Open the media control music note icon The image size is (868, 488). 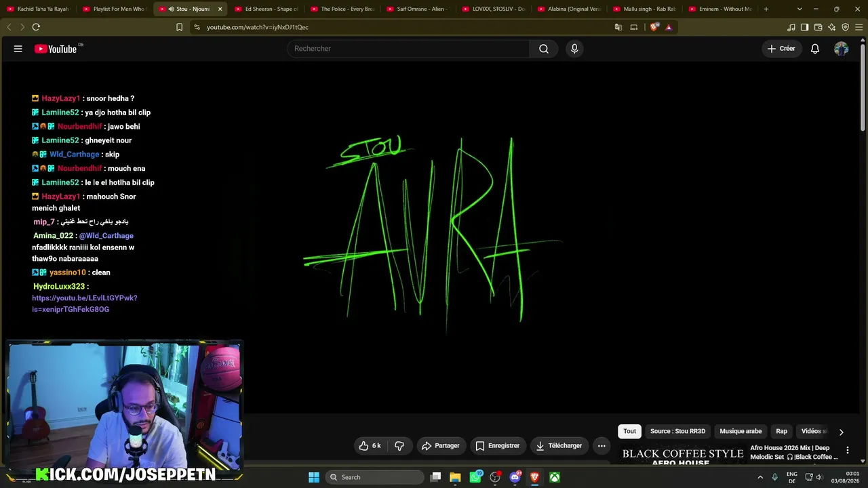[x=791, y=27]
